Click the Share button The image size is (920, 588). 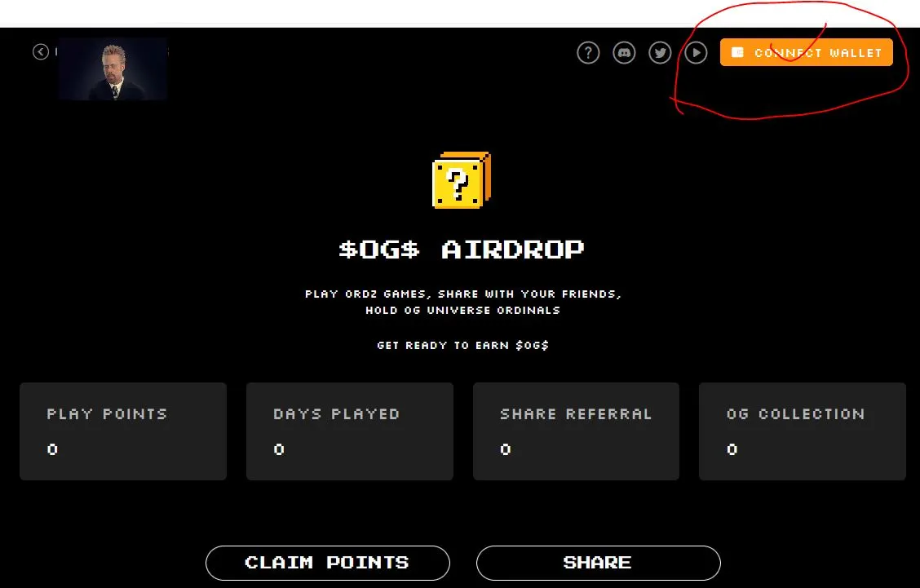point(598,563)
